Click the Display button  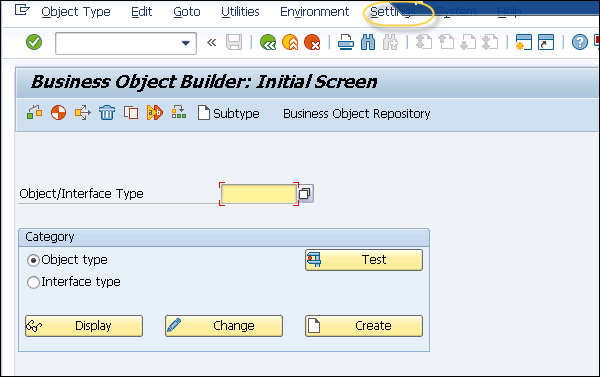click(84, 326)
